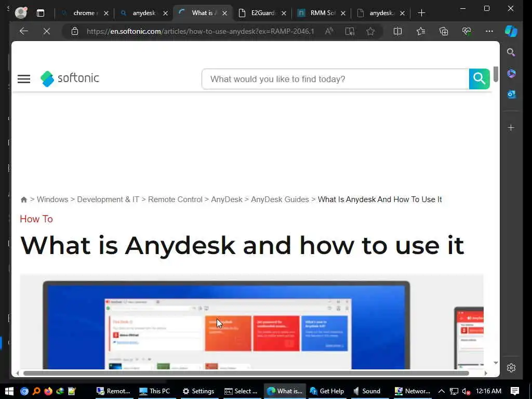Submit search with magnifier button

pyautogui.click(x=479, y=79)
